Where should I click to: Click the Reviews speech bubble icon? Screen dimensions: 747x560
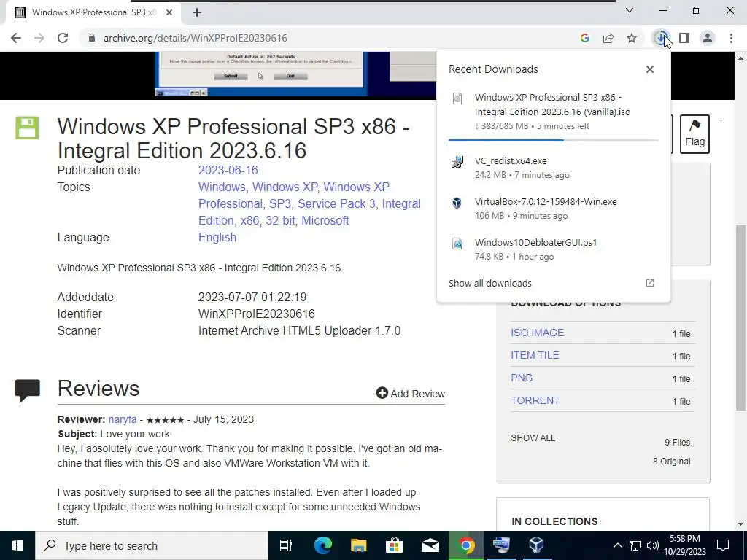[27, 391]
